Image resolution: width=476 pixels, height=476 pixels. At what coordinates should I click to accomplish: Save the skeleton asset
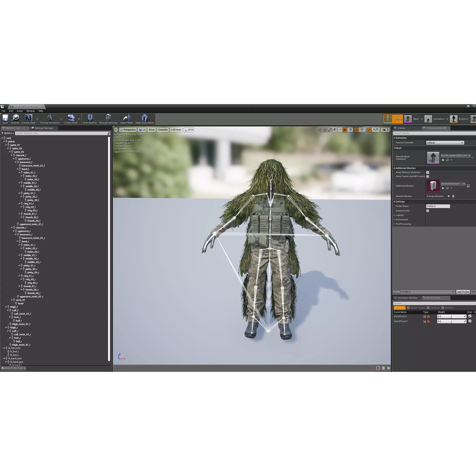tap(5, 119)
